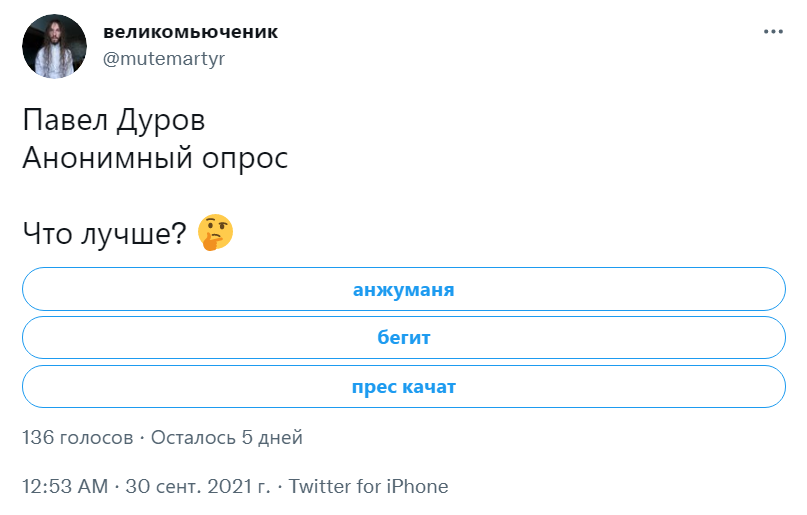807x515 pixels.
Task: Click the display name 'великомьюченик'
Action: pyautogui.click(x=191, y=32)
